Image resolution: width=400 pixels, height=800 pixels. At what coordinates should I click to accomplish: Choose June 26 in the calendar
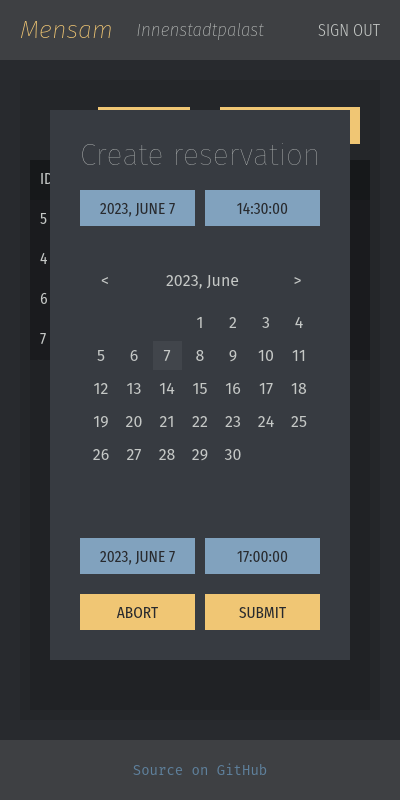(101, 455)
